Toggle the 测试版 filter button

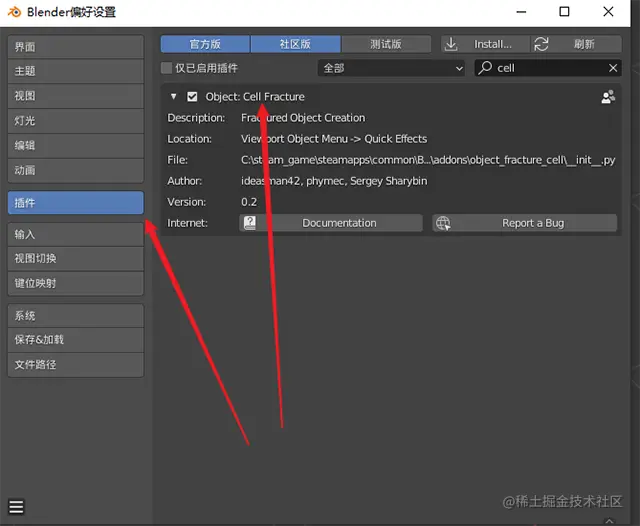click(x=386, y=44)
